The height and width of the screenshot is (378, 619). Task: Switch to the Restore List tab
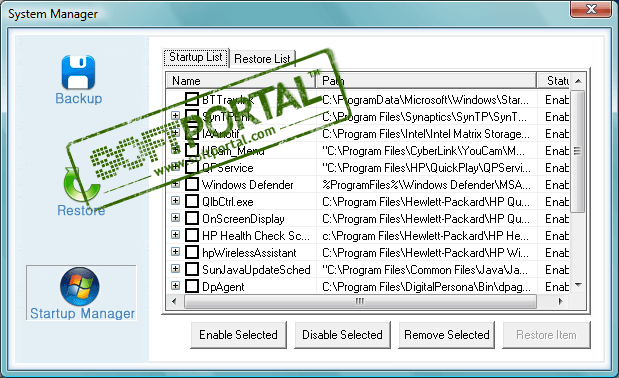[x=262, y=59]
